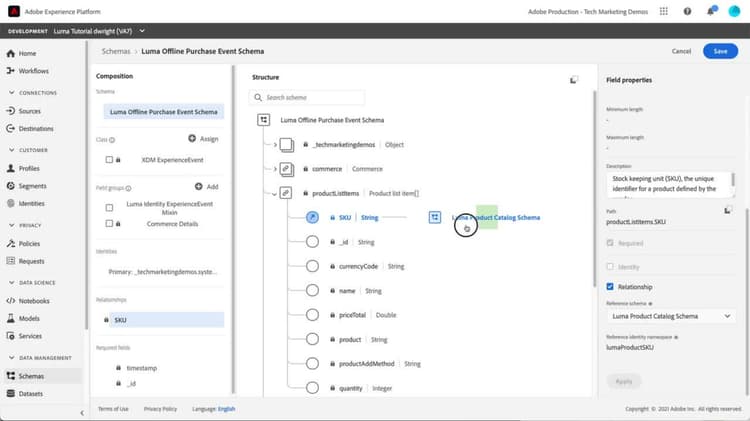Collapse the left navigation sidebar
The width and height of the screenshot is (750, 421).
82,413
